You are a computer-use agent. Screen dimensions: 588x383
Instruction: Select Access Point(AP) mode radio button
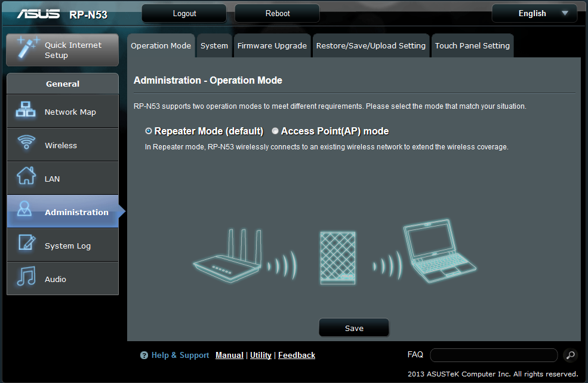(275, 131)
